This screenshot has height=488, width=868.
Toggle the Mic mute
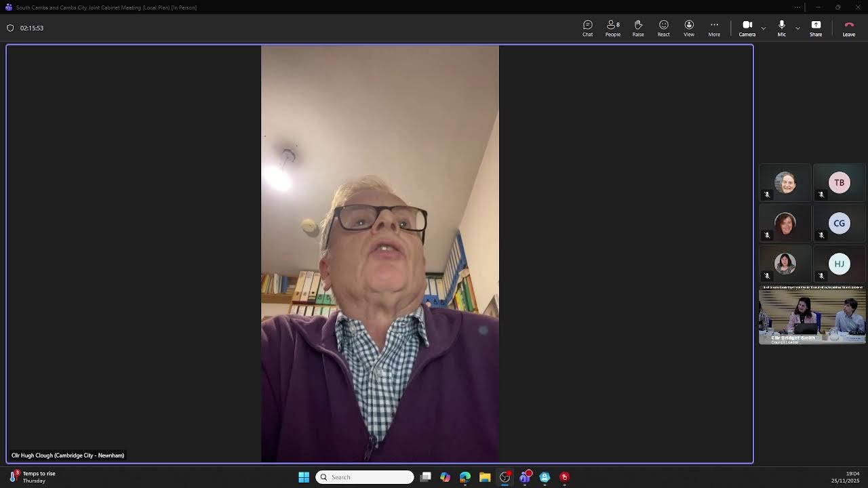pos(781,28)
